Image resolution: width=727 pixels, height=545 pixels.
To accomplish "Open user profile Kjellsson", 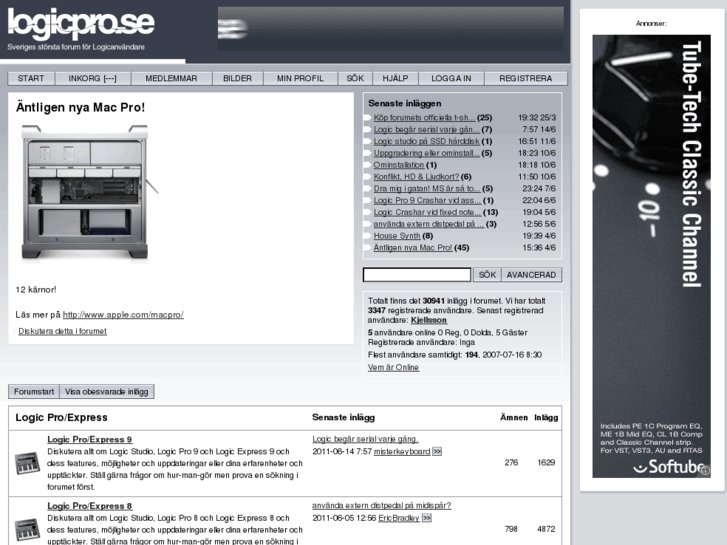I will click(429, 320).
